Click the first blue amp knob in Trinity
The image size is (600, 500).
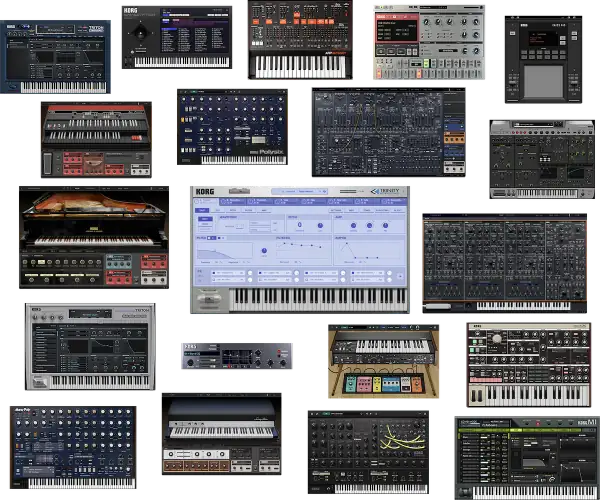coord(353,225)
